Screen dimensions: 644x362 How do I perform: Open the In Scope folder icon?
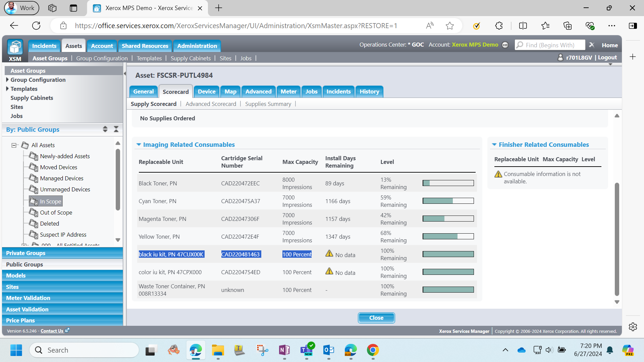[x=34, y=201]
